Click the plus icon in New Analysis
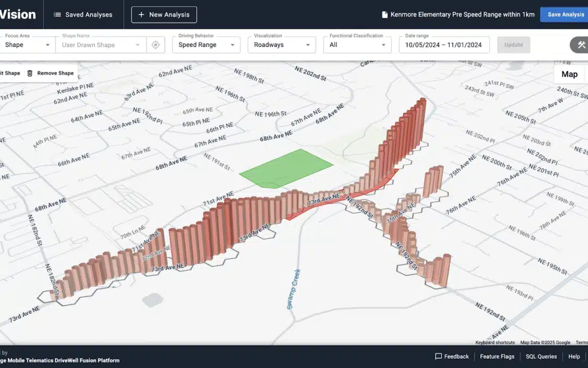This screenshot has width=588, height=368. [141, 15]
